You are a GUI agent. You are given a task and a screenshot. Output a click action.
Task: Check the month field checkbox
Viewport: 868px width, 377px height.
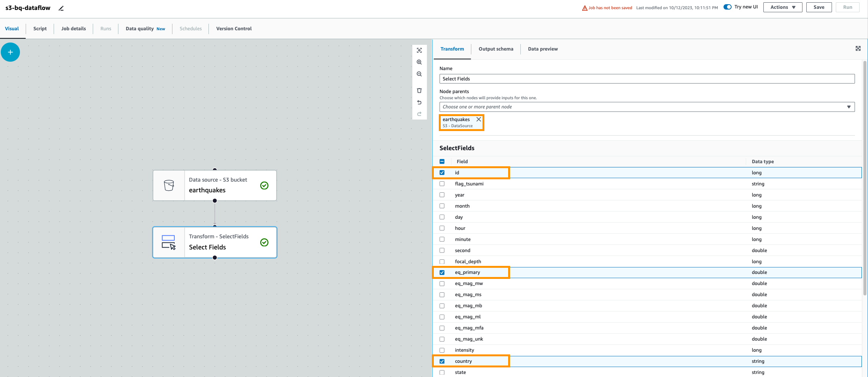click(442, 206)
